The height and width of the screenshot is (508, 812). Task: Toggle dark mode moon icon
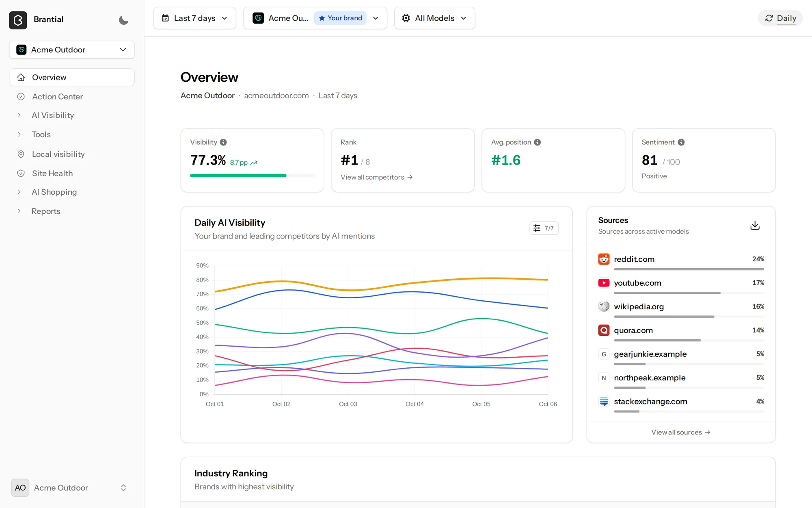click(x=123, y=20)
